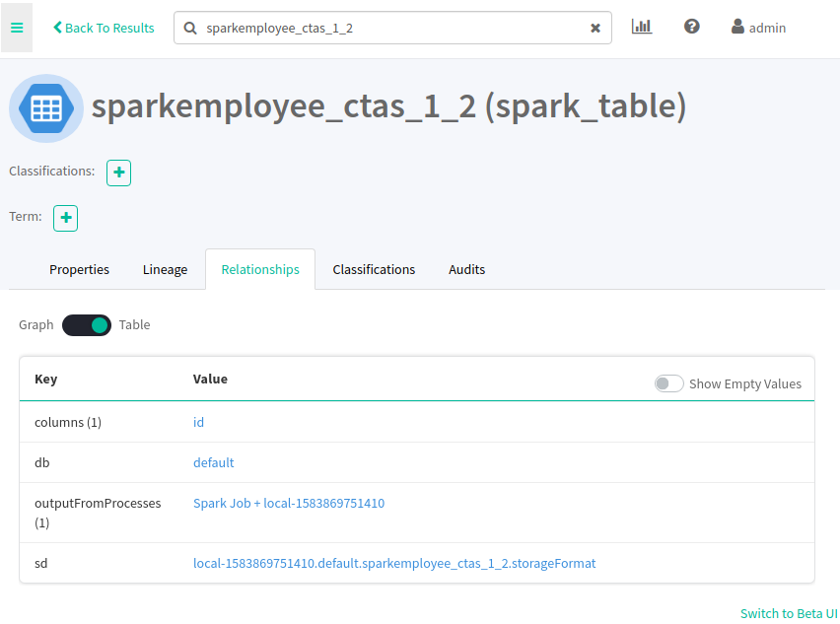Go back via Back To Results
Screen dimensions: 840x624
point(104,28)
